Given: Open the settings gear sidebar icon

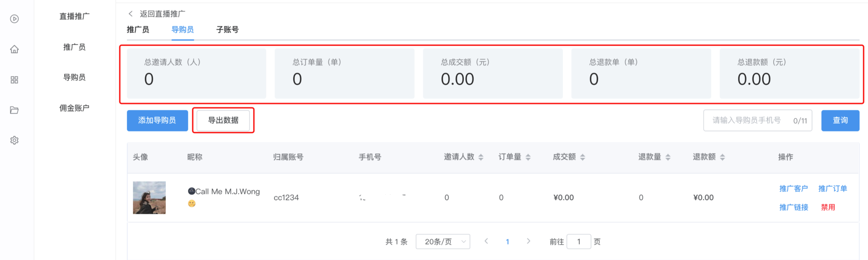Looking at the screenshot, I should pyautogui.click(x=14, y=140).
